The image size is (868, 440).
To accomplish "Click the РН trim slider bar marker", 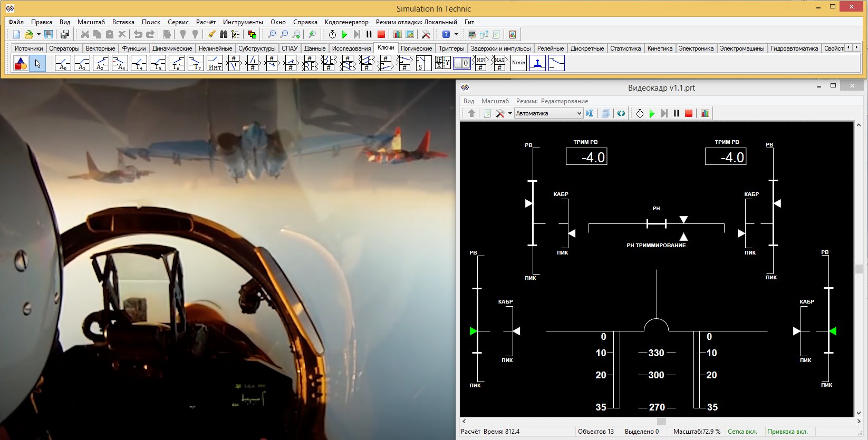I will click(657, 223).
